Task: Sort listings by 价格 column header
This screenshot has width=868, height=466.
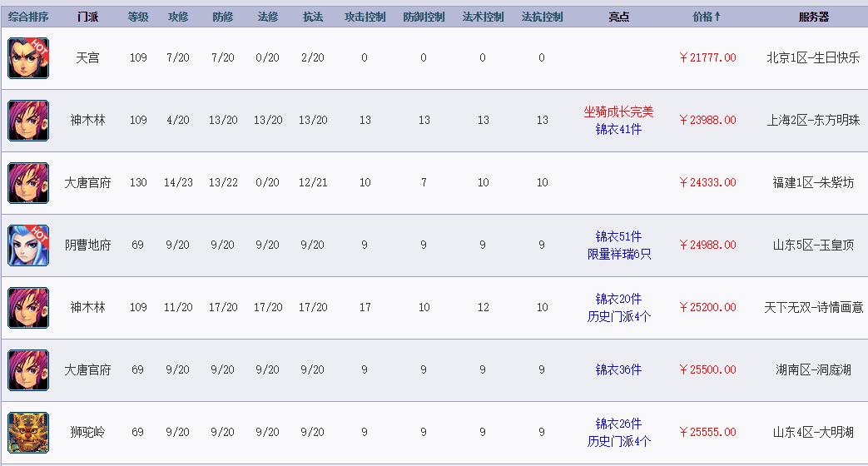Action: pos(707,17)
